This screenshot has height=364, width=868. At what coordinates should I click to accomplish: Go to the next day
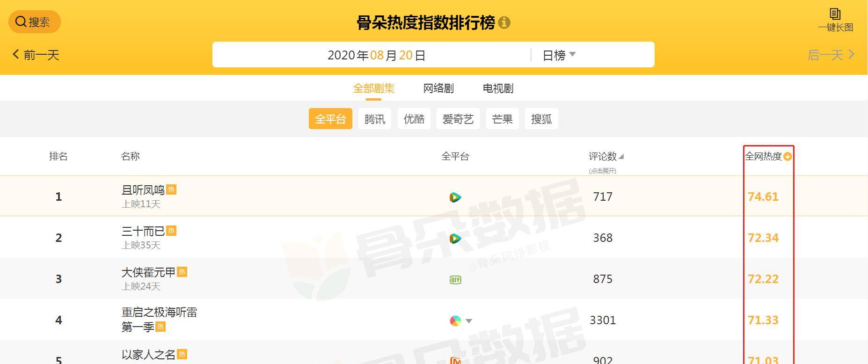[x=831, y=55]
